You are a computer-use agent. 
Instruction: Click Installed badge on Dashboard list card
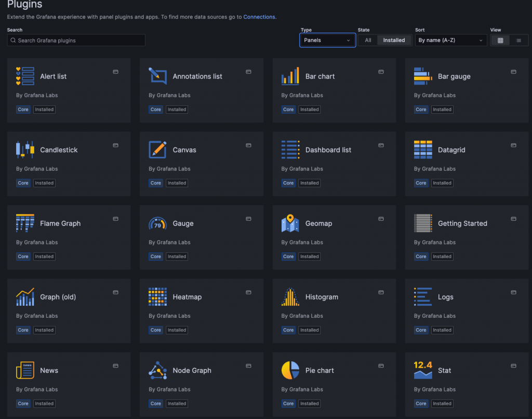(x=310, y=183)
